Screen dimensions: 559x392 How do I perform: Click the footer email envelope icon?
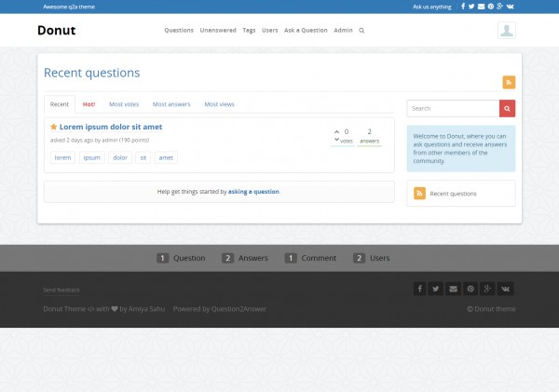pos(453,289)
